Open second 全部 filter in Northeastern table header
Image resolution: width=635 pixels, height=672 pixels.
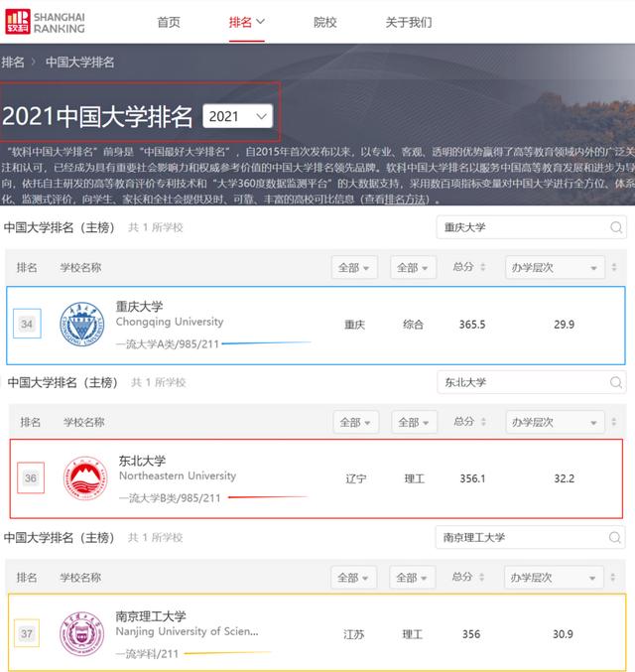(414, 422)
